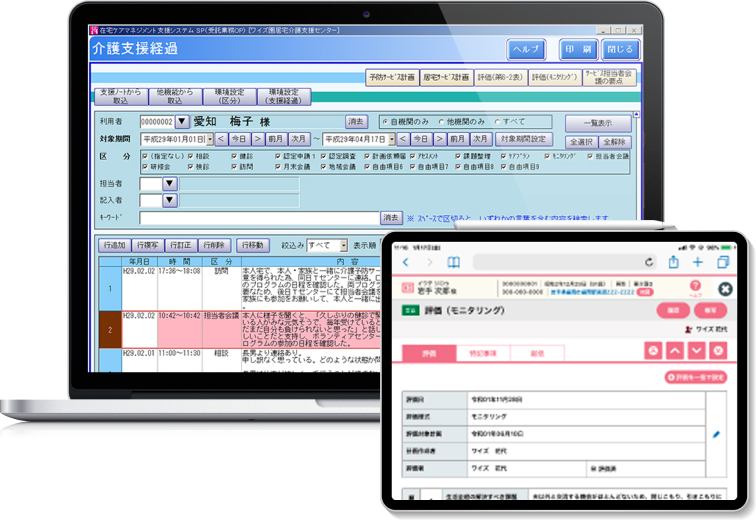
Task: Toggle the 研修会 checkbox
Action: point(145,167)
